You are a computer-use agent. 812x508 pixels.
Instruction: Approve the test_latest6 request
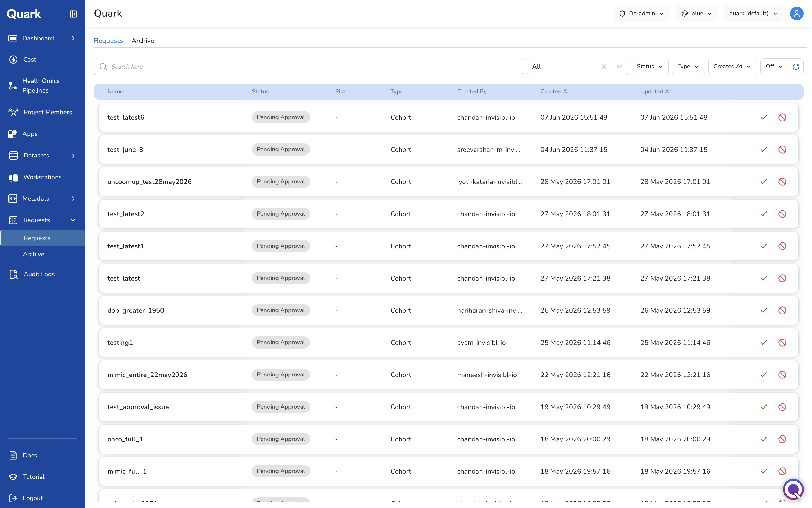764,117
